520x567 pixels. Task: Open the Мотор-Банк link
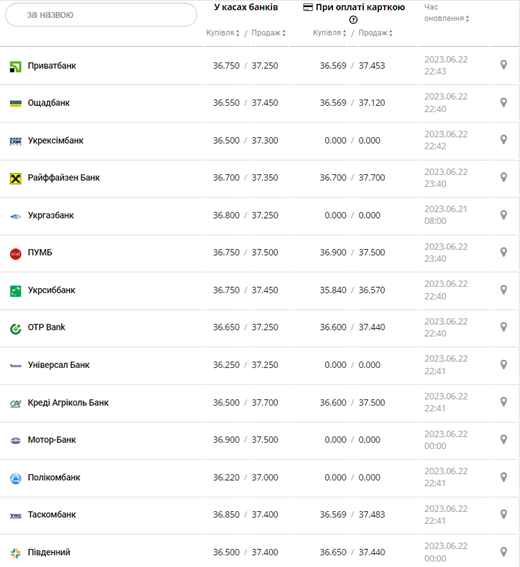[x=52, y=440]
